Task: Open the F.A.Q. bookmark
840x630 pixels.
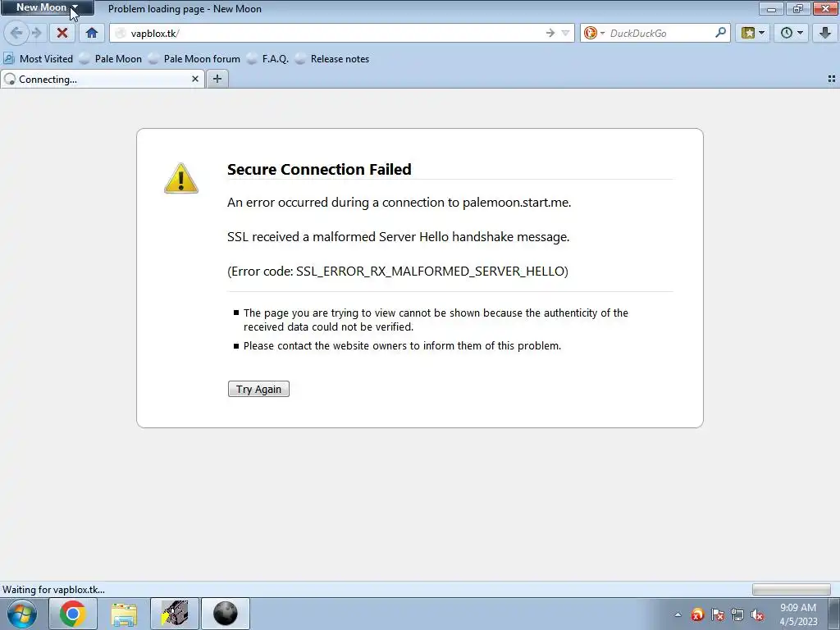Action: click(x=268, y=59)
